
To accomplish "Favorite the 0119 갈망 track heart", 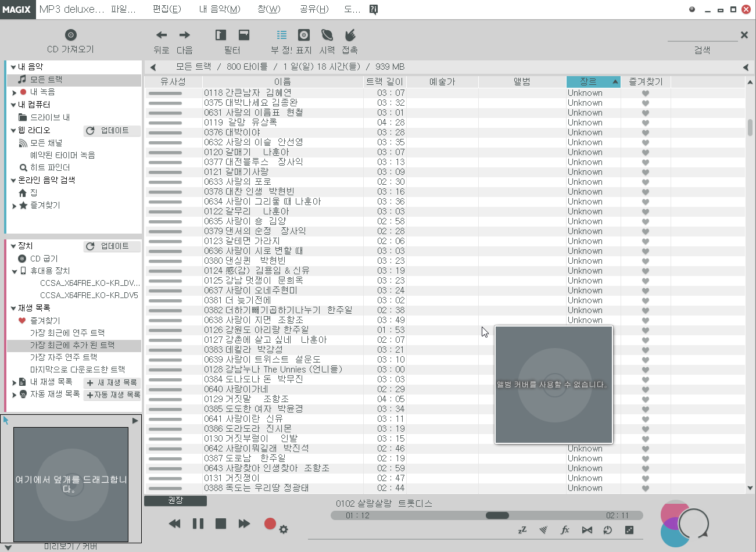I will point(645,123).
